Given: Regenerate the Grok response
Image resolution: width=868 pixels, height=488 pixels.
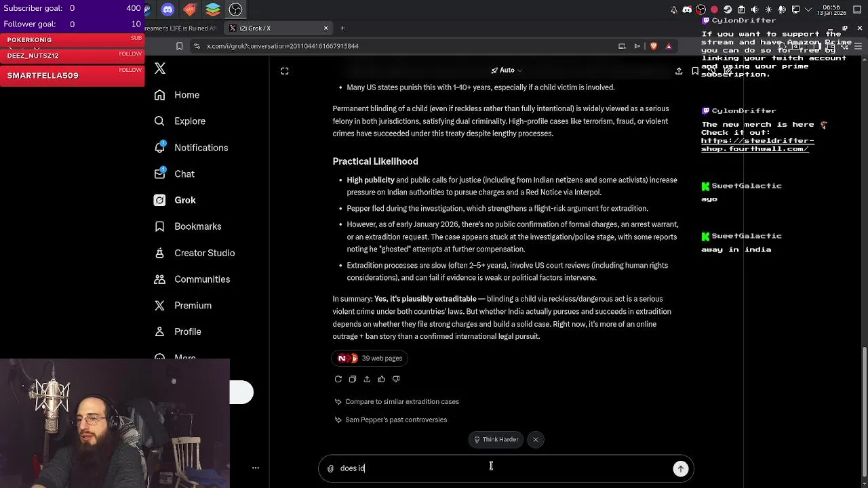Looking at the screenshot, I should click(338, 380).
